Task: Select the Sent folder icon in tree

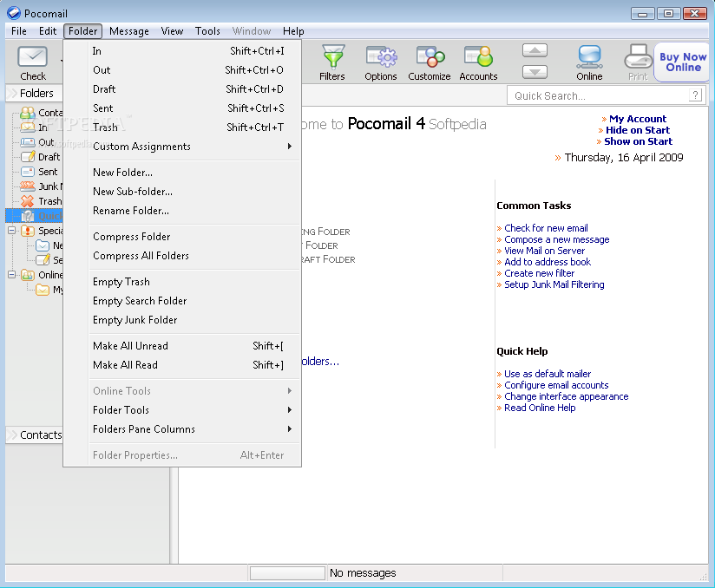Action: pyautogui.click(x=28, y=172)
